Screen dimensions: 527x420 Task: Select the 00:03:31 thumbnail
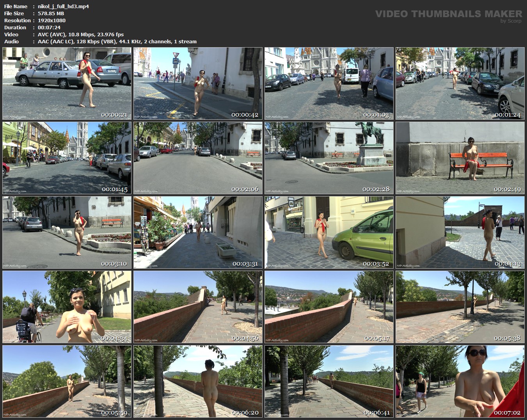[x=198, y=232]
